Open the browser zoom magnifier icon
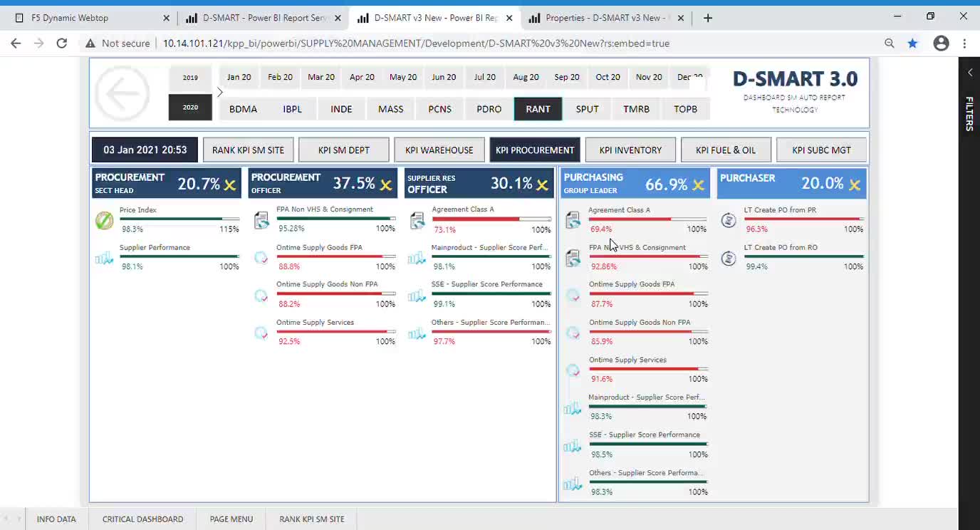 (x=890, y=43)
